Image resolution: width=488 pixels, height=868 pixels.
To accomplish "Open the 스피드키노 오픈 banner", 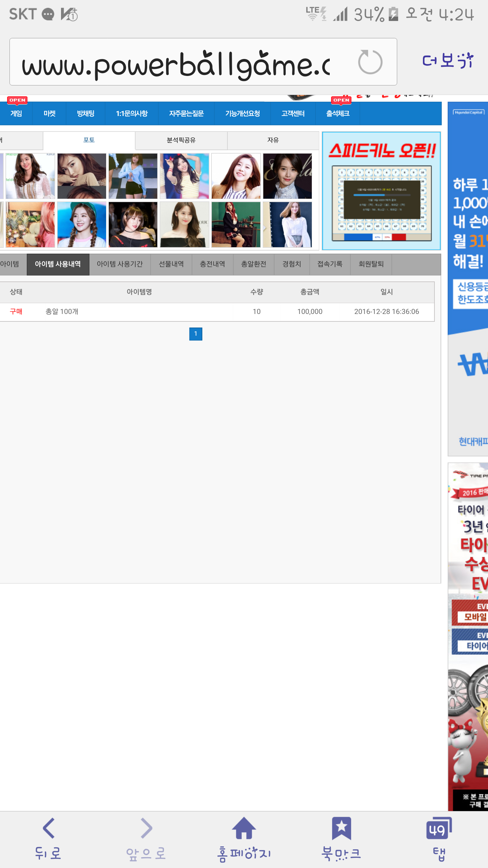I will [381, 191].
